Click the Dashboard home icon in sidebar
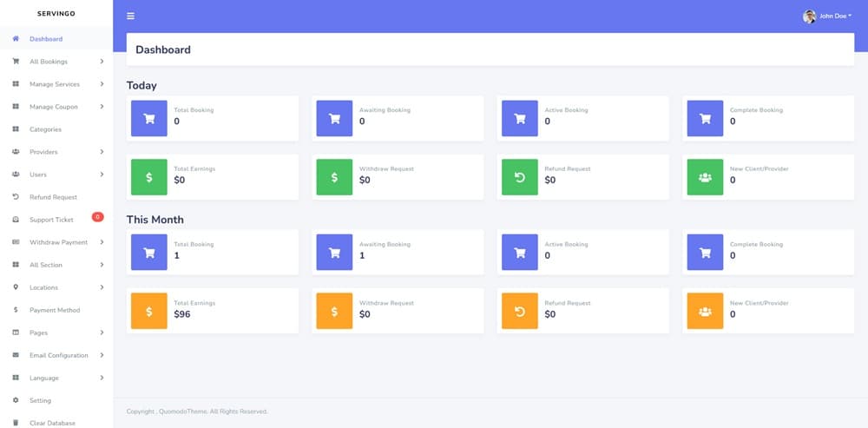The height and width of the screenshot is (428, 868). (x=16, y=39)
